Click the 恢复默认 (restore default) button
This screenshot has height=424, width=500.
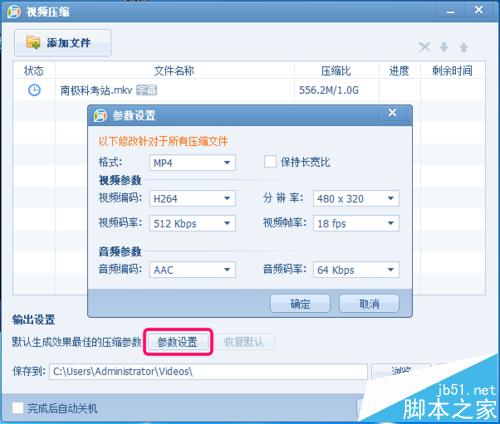[x=244, y=342]
